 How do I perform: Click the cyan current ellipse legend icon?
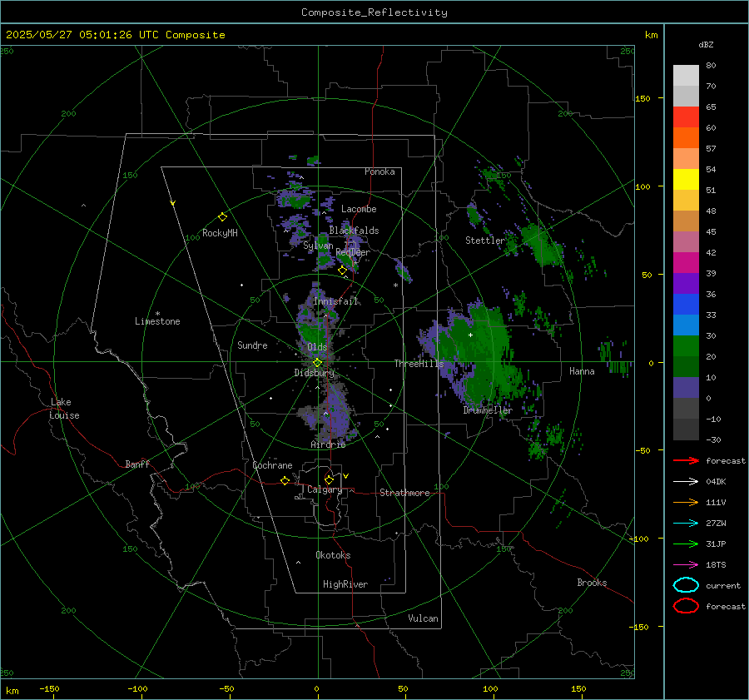point(686,585)
